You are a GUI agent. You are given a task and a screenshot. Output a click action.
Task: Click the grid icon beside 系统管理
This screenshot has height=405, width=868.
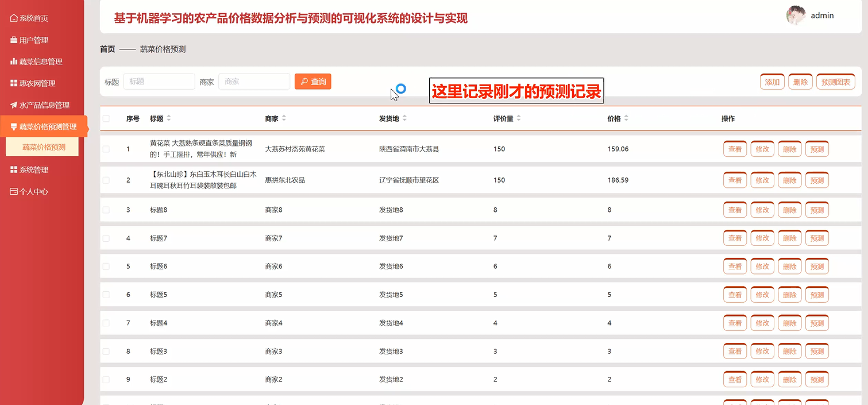click(x=14, y=170)
